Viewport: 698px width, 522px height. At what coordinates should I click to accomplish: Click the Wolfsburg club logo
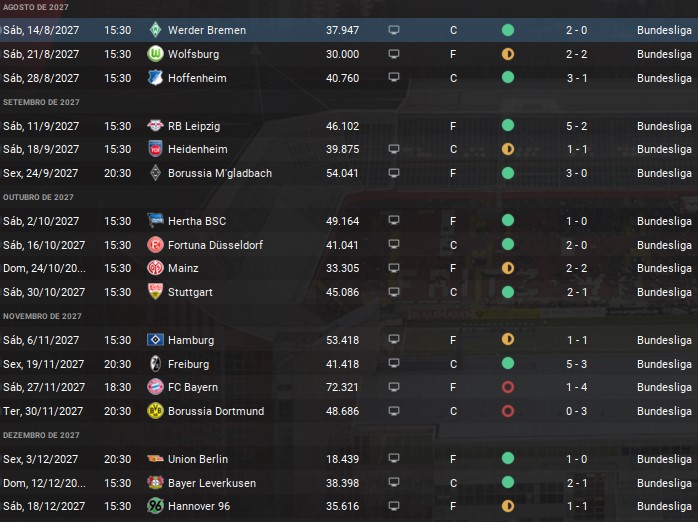[155, 54]
